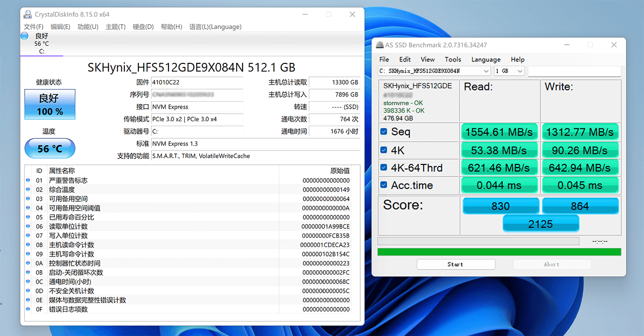Click the 主机总计写入 value 7896 GB
This screenshot has height=336, width=644.
pyautogui.click(x=335, y=95)
